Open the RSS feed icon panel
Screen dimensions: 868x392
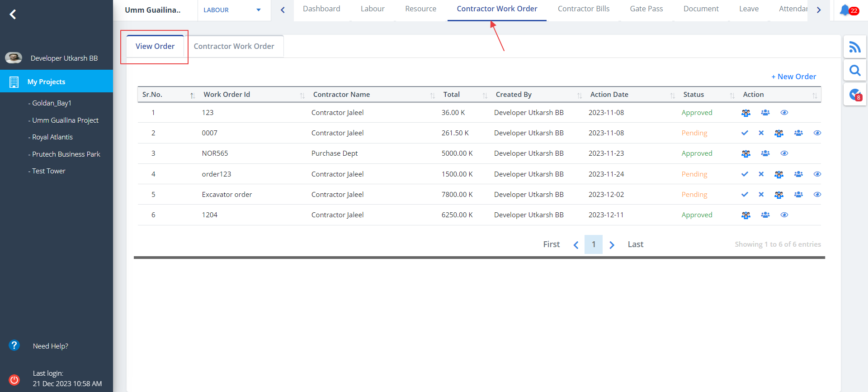854,47
